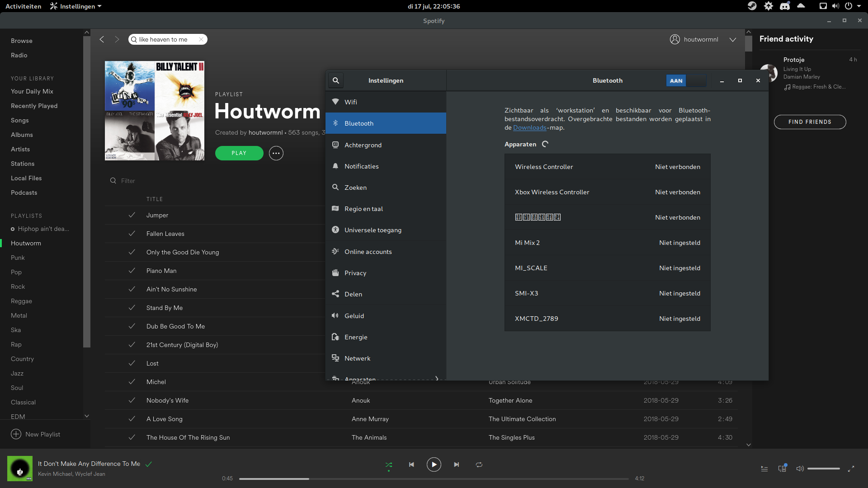This screenshot has width=868, height=488.
Task: Open the play queue
Action: coord(764,469)
